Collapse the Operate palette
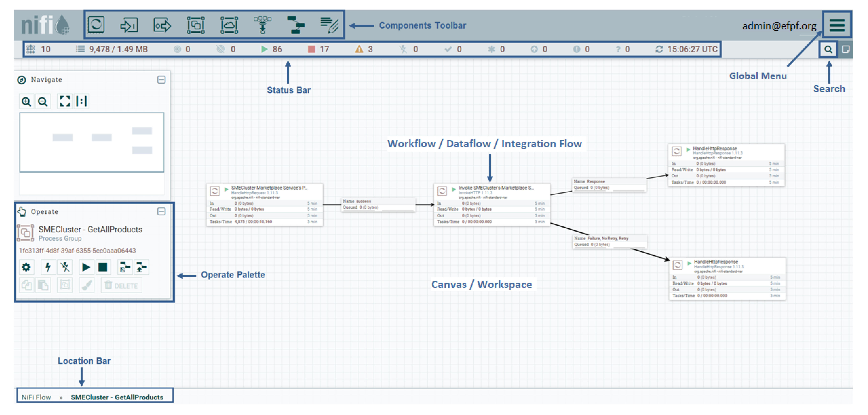 pyautogui.click(x=161, y=211)
